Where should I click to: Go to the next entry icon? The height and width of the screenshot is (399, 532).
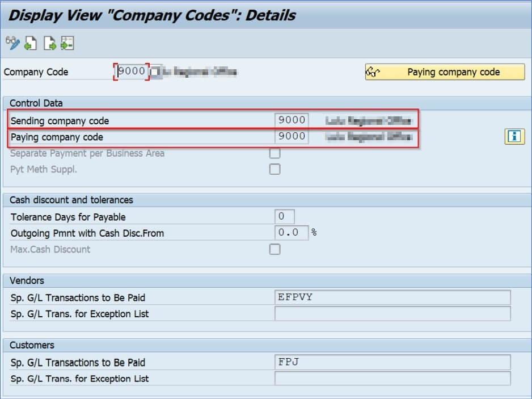(50, 43)
